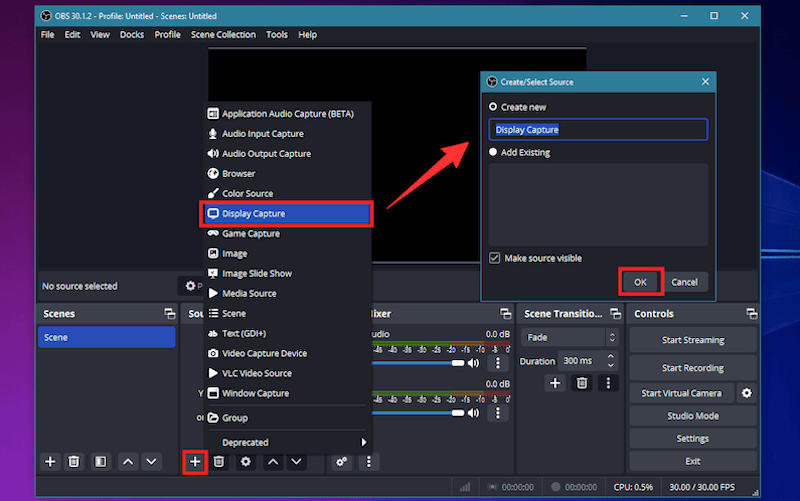This screenshot has height=501, width=800.
Task: Pop out the Scenes dock
Action: pyautogui.click(x=169, y=313)
